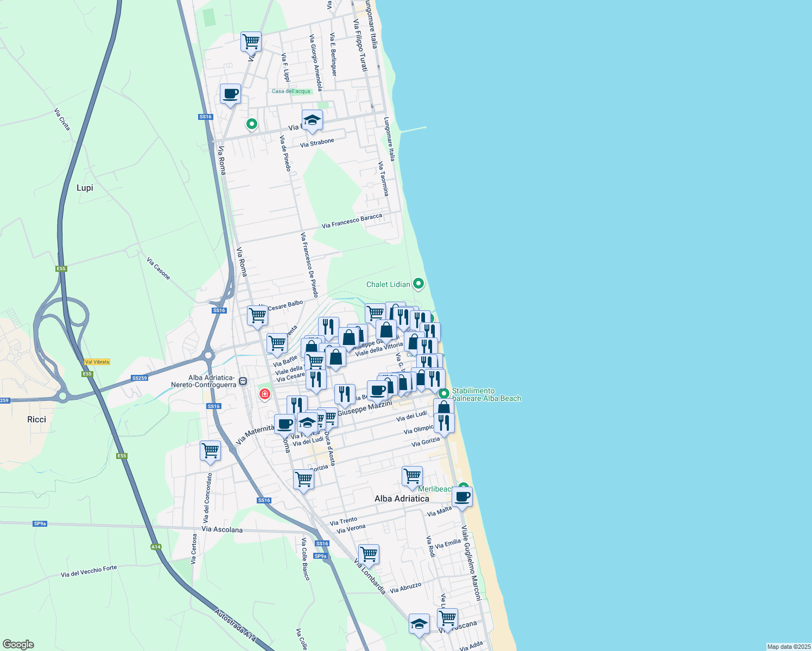The width and height of the screenshot is (812, 651).
Task: Click the Google logo
Action: coord(18,644)
